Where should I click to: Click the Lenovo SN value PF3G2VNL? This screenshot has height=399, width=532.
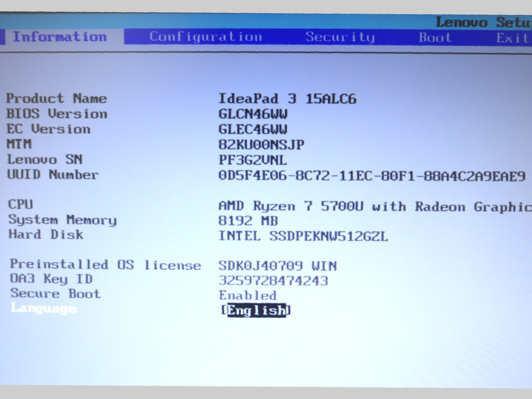point(252,160)
